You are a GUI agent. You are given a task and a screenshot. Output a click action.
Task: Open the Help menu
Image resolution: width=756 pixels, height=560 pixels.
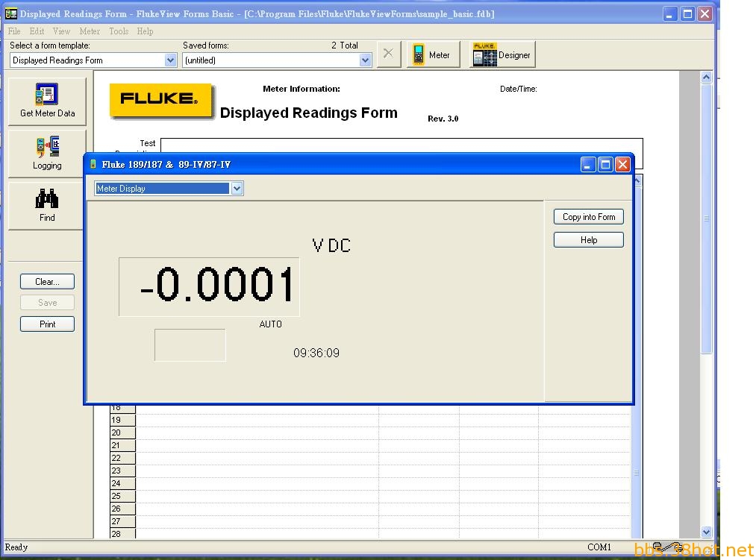145,31
